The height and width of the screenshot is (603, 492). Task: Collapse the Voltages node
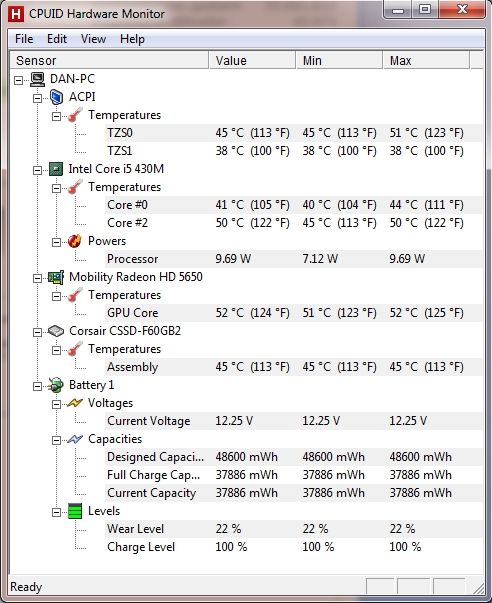[x=57, y=404]
